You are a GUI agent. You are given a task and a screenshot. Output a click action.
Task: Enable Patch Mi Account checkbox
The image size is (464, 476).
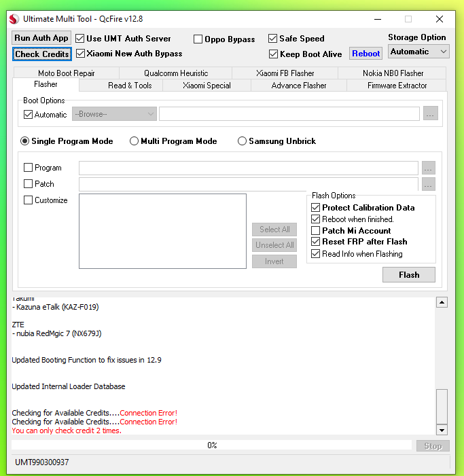coord(315,231)
